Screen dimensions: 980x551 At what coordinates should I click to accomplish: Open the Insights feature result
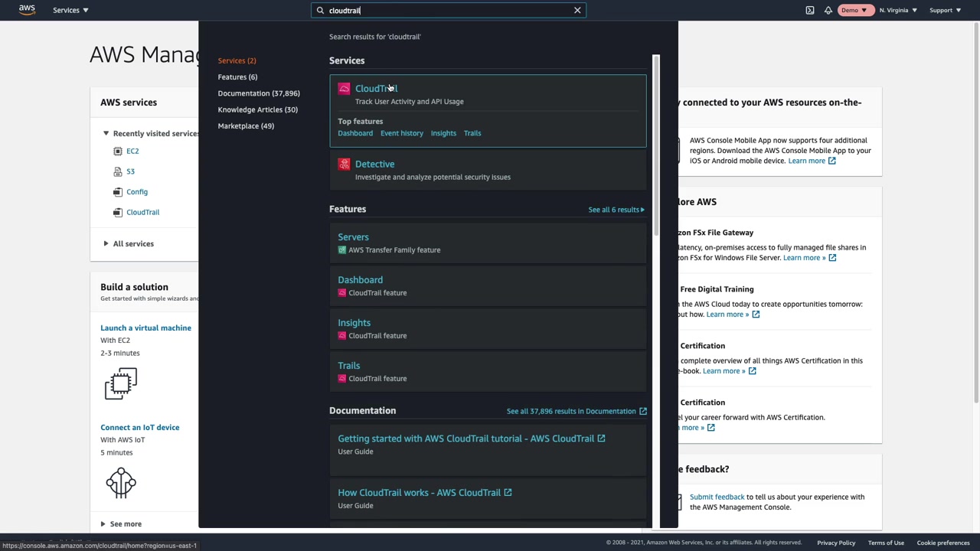point(354,323)
